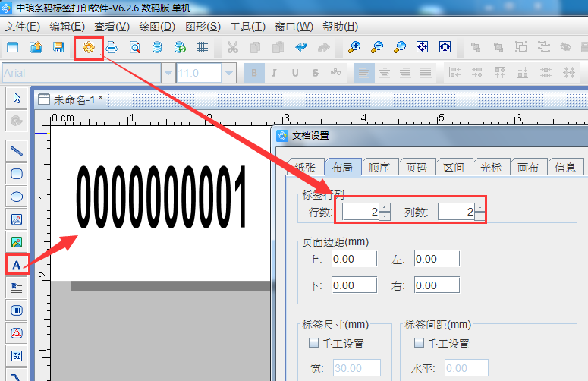Switch to the 页码 tab
Image resolution: width=588 pixels, height=381 pixels.
tap(417, 167)
